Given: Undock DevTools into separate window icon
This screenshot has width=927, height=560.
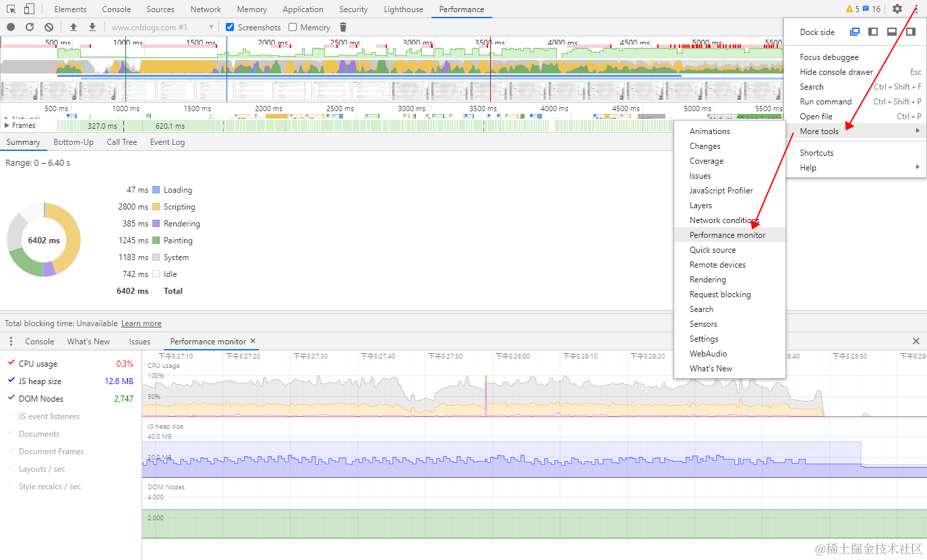Looking at the screenshot, I should [855, 32].
